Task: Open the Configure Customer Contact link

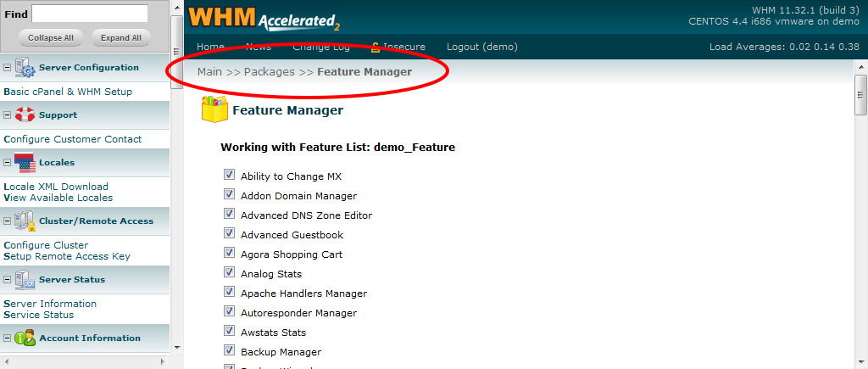Action: coord(73,139)
